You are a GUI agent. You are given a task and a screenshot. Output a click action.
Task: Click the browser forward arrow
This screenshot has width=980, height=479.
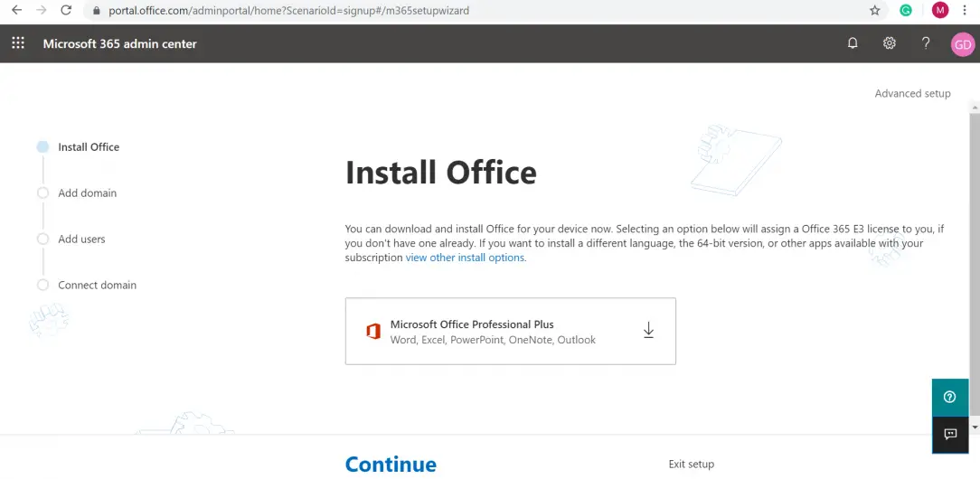click(x=42, y=10)
